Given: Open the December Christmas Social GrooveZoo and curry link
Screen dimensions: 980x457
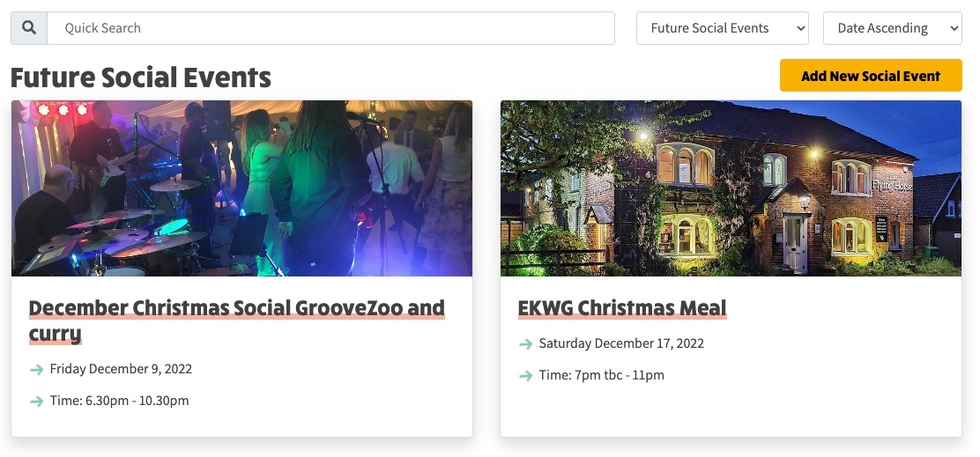Looking at the screenshot, I should pyautogui.click(x=237, y=321).
